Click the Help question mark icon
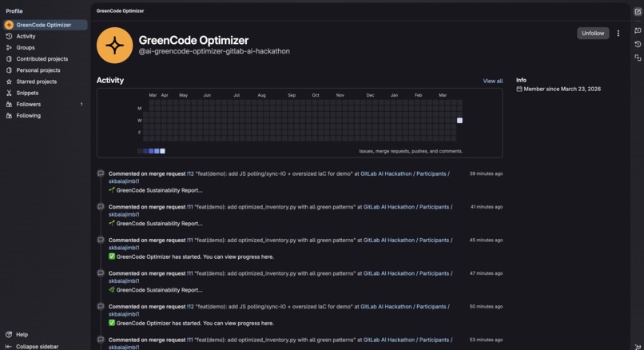The width and height of the screenshot is (644, 350). click(x=9, y=334)
